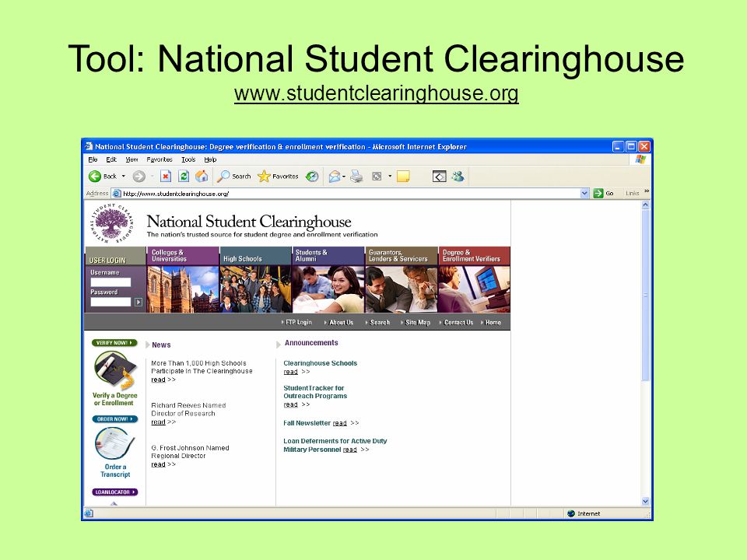Click the LOANLOCATOR button
Viewport: 747px width, 560px height.
[115, 492]
